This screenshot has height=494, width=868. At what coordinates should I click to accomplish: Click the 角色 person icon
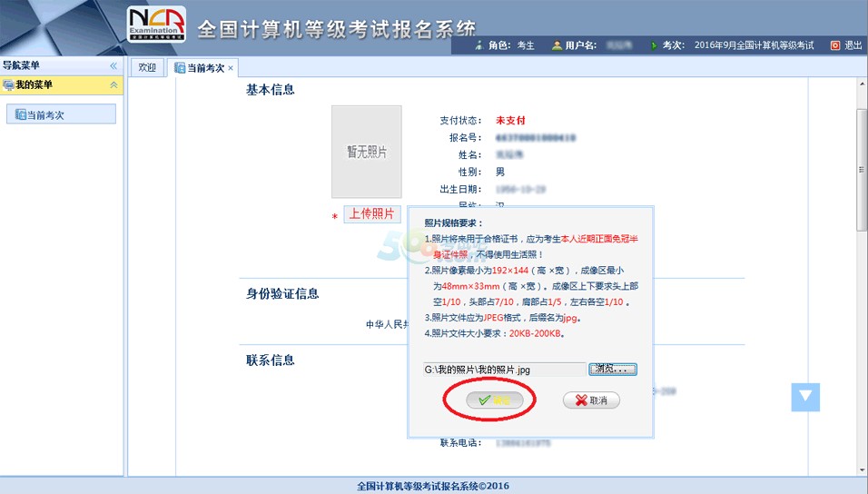click(479, 45)
